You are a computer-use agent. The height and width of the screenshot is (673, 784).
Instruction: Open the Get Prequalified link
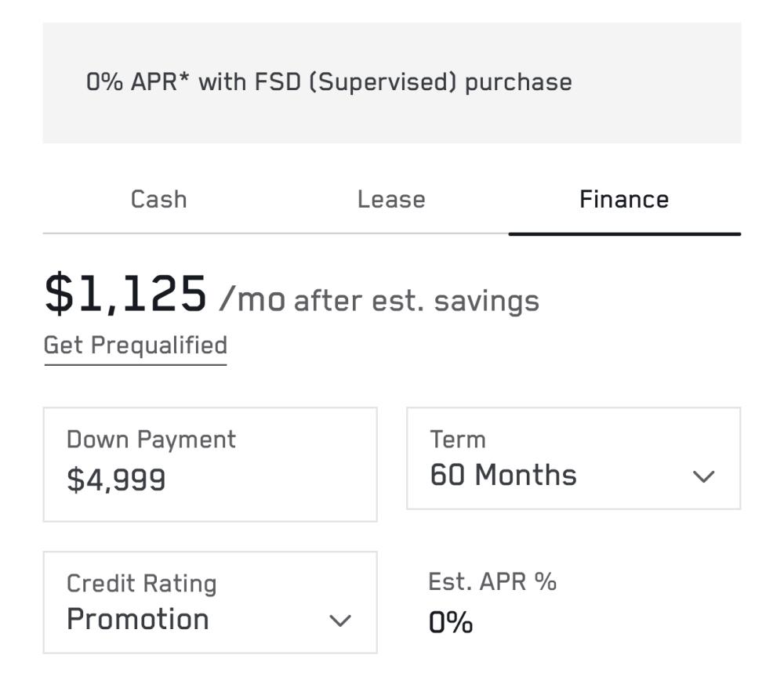point(135,346)
